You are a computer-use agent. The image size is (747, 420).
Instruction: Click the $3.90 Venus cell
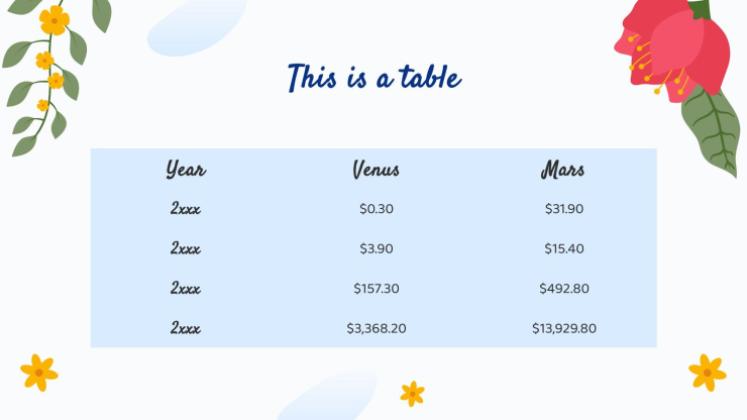tap(376, 249)
